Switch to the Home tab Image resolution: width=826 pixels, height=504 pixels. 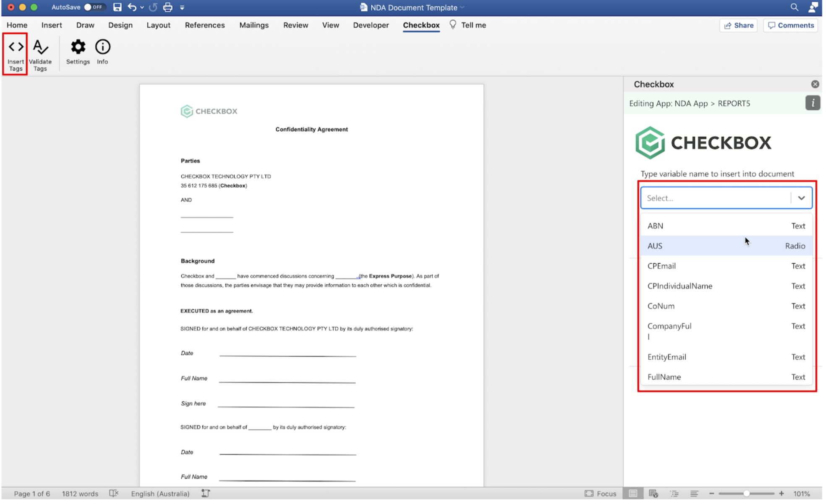point(17,25)
